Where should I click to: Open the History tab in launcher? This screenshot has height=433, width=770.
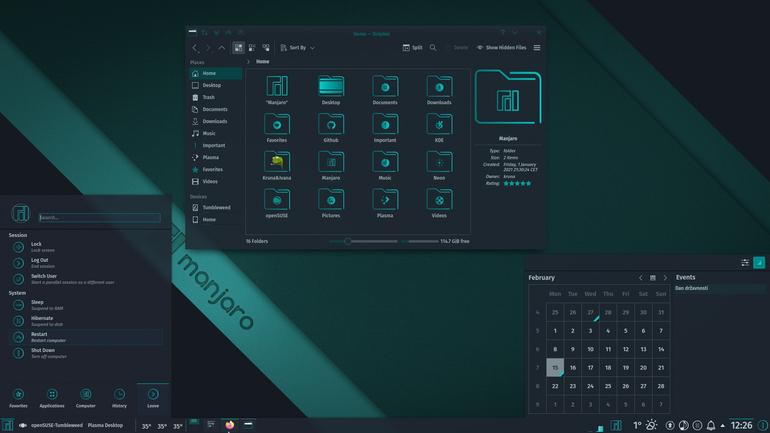[x=119, y=398]
